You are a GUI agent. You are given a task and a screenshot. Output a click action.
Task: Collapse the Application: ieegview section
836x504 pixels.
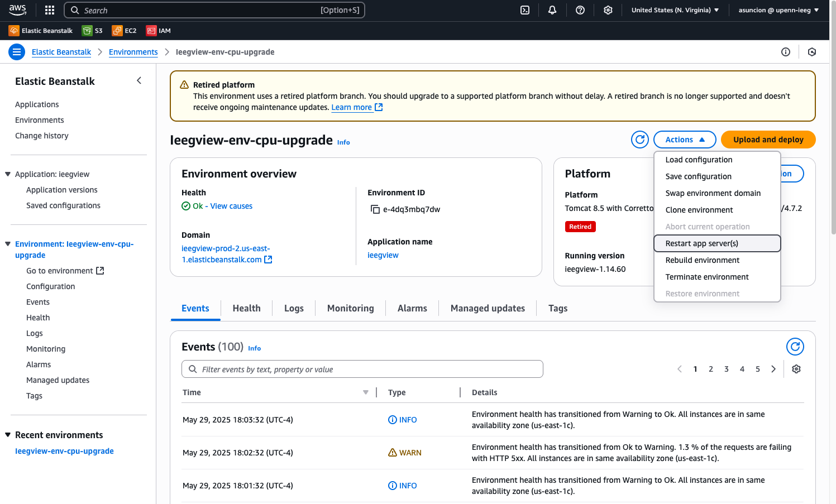pos(8,174)
